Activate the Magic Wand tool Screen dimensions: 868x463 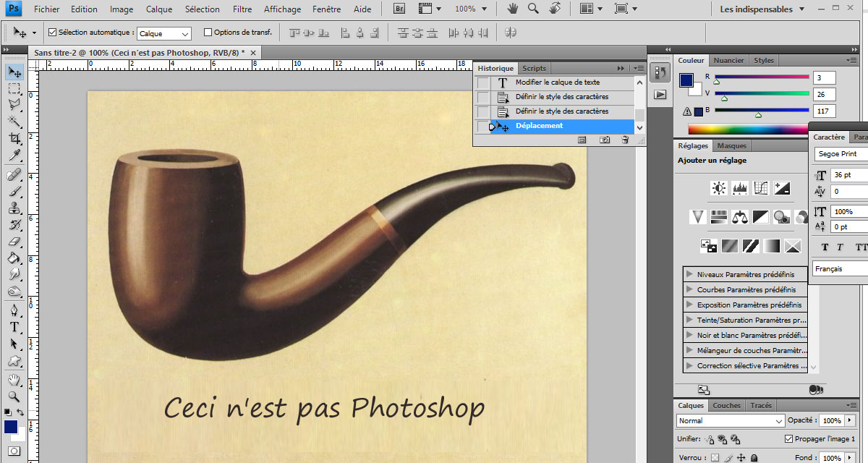pos(14,121)
